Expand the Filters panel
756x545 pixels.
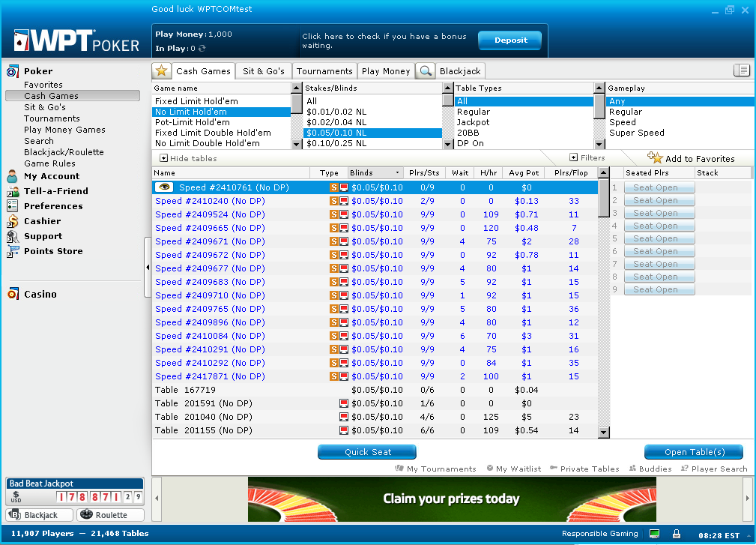[587, 157]
